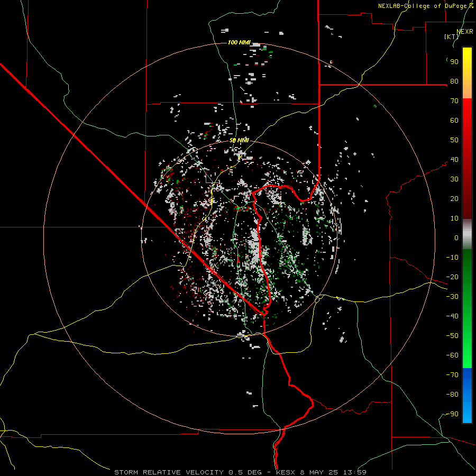Click the 8 MAY 25 date text
The image size is (476, 476).
(x=319, y=472)
